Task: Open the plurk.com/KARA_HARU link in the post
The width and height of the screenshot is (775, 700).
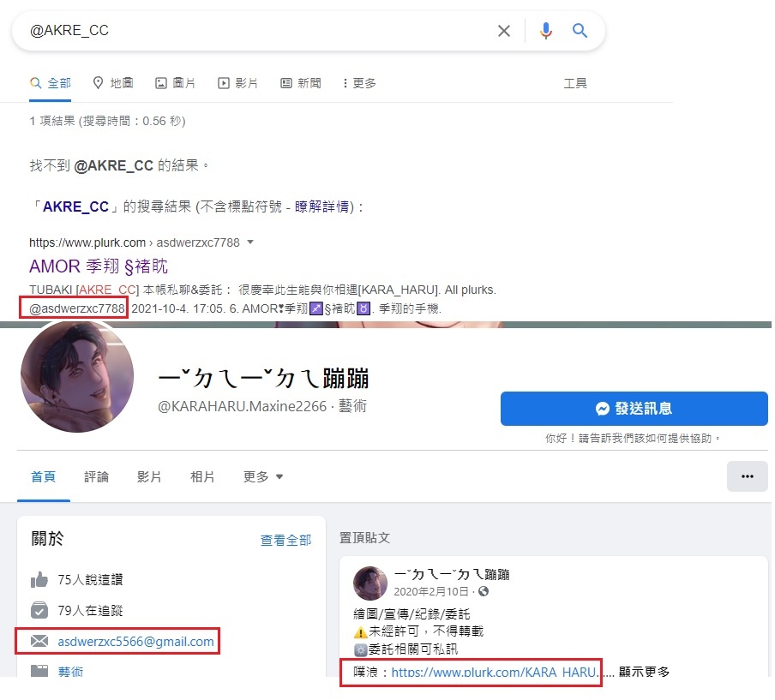Action: click(x=495, y=672)
